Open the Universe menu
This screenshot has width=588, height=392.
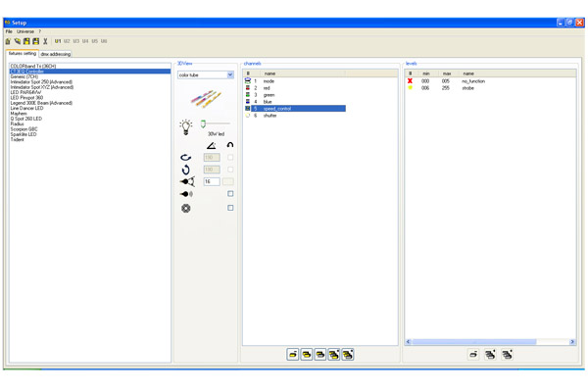click(24, 31)
